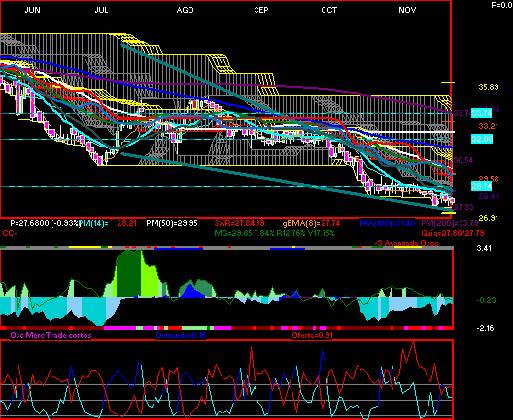
Task: Click the Demanda value label
Action: point(180,335)
